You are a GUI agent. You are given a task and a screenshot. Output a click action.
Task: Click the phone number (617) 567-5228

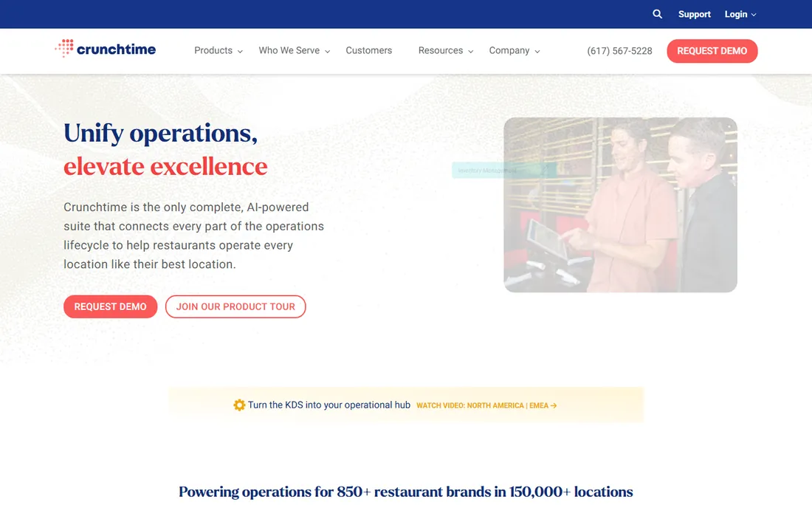(x=619, y=51)
